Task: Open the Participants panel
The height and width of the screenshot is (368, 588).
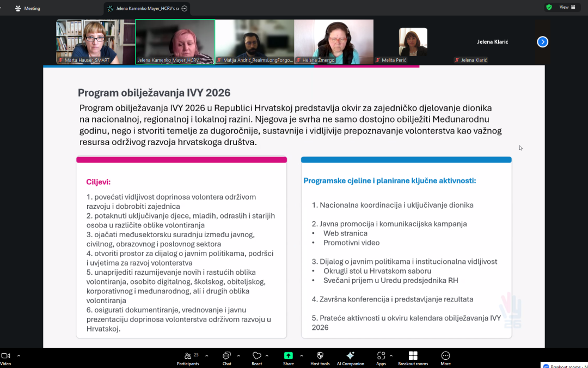Action: tap(188, 358)
